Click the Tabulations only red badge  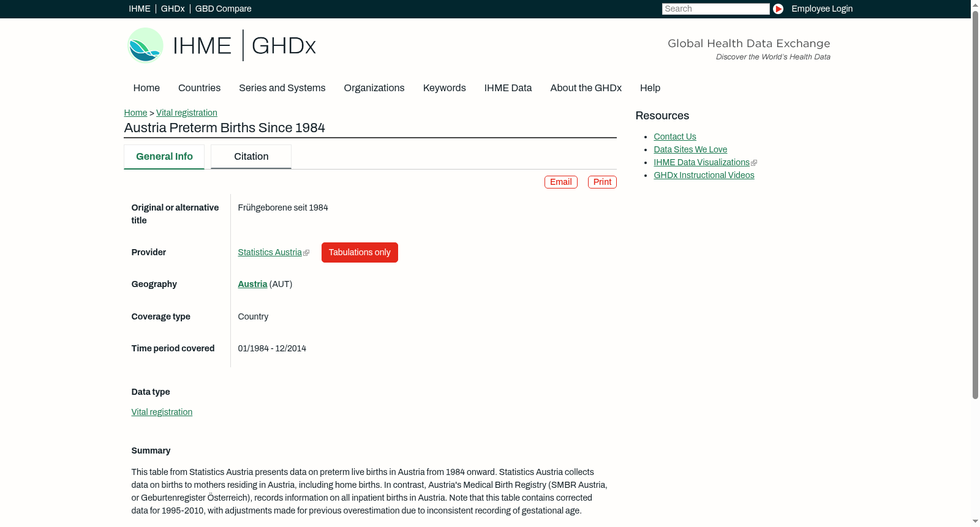point(360,253)
